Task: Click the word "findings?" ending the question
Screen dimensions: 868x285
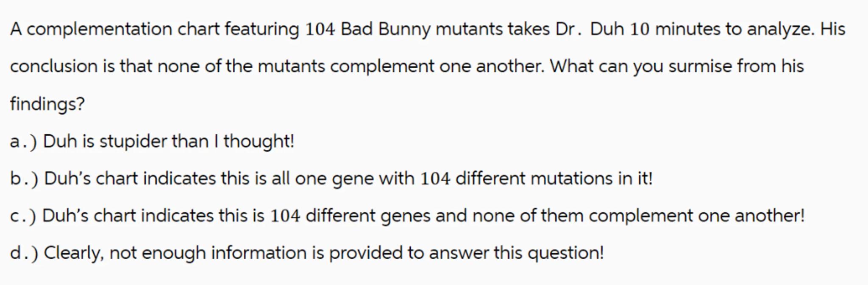Action: coord(47,104)
